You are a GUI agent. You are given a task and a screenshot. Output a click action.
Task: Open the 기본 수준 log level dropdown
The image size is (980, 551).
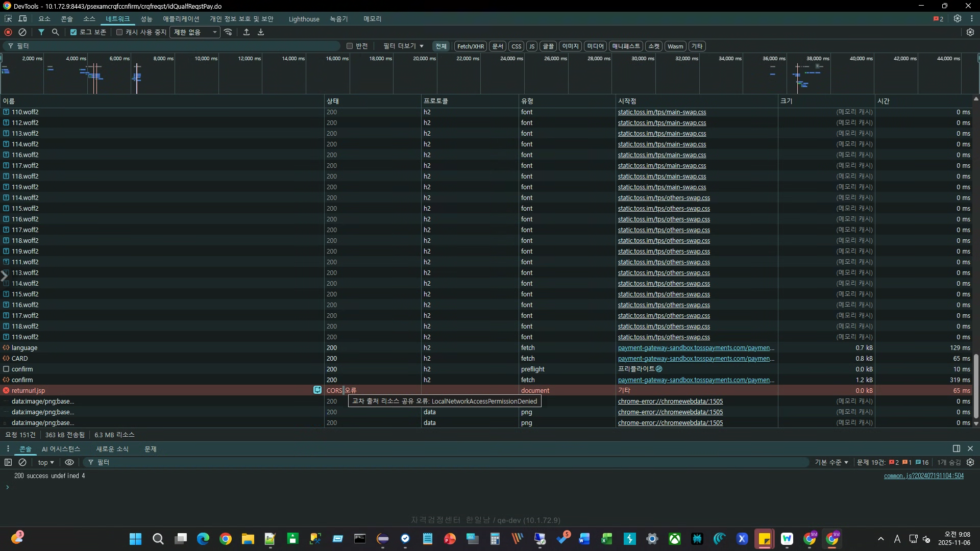click(x=831, y=462)
